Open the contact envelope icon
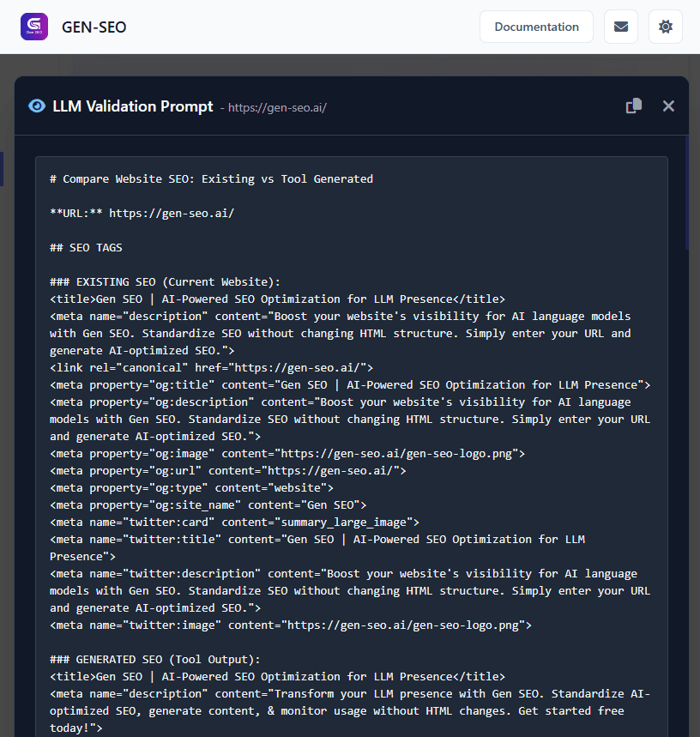The height and width of the screenshot is (737, 700). click(x=620, y=27)
